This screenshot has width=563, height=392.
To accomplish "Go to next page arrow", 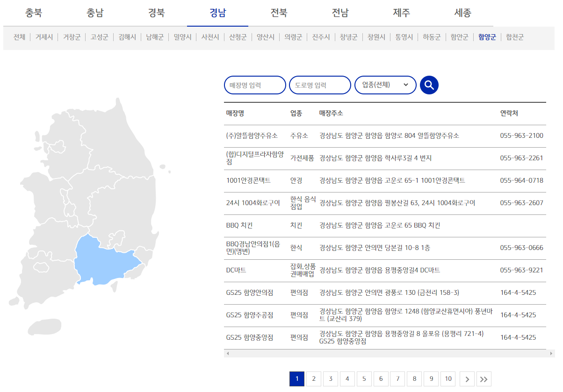I will [x=467, y=379].
